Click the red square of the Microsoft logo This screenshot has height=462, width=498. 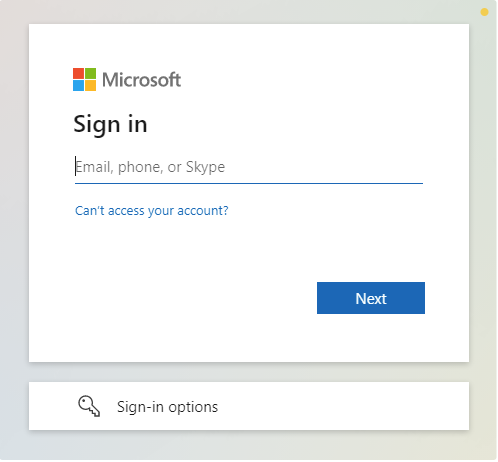[x=78, y=73]
